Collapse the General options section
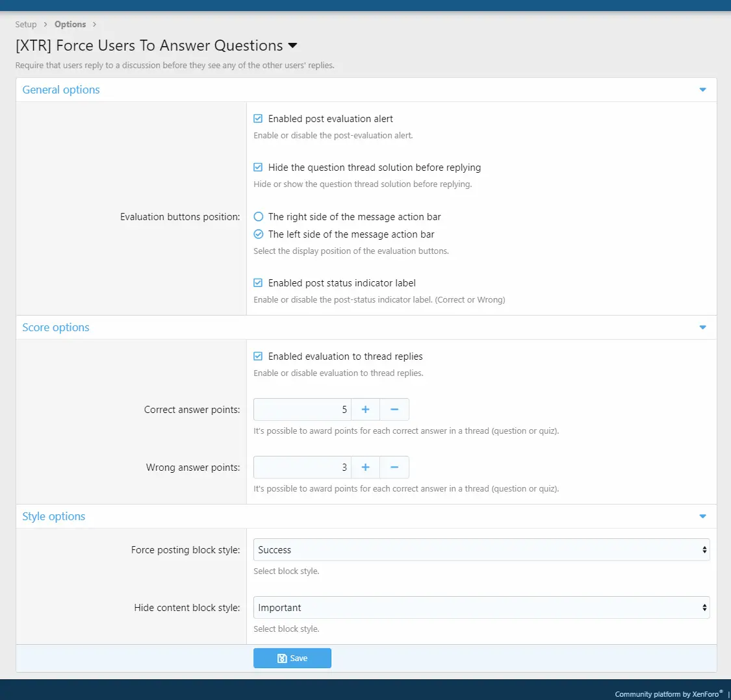 (x=702, y=90)
